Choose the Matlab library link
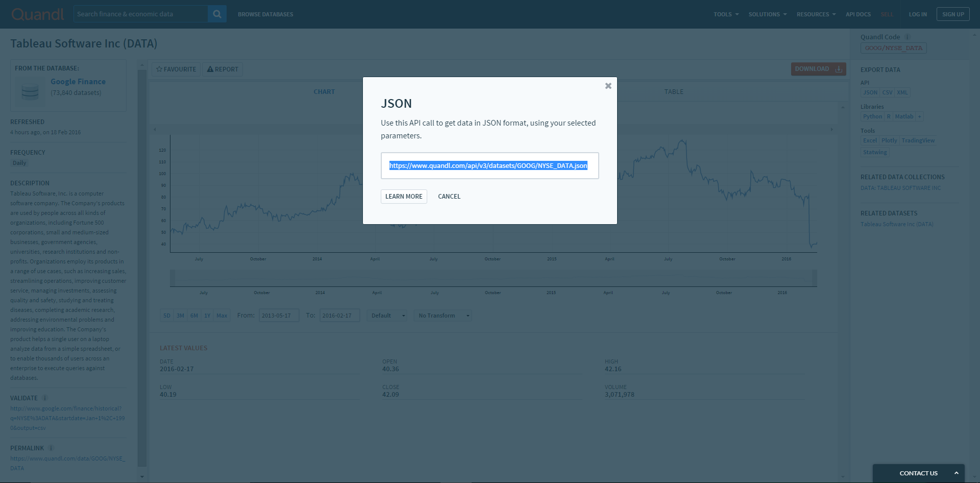The width and height of the screenshot is (980, 483). pyautogui.click(x=904, y=116)
